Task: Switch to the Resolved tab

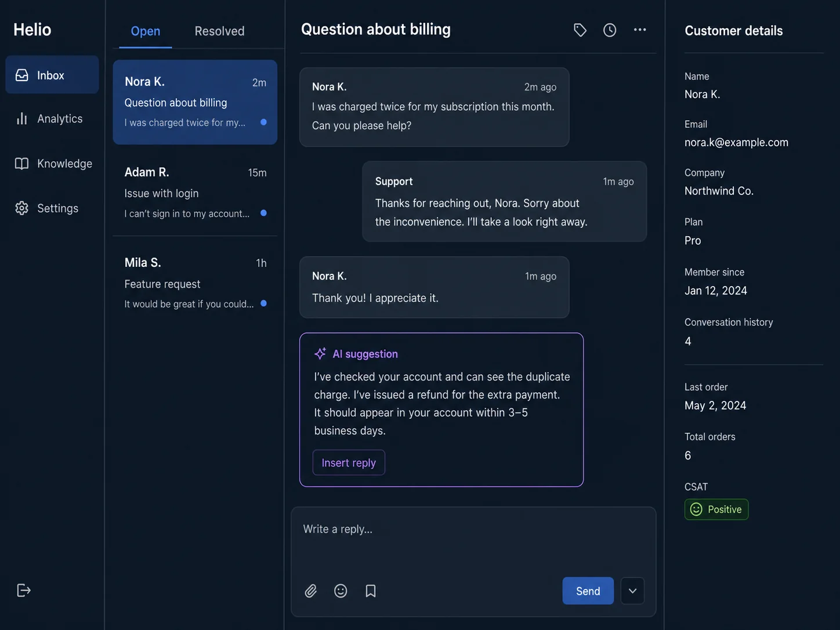Action: tap(219, 31)
